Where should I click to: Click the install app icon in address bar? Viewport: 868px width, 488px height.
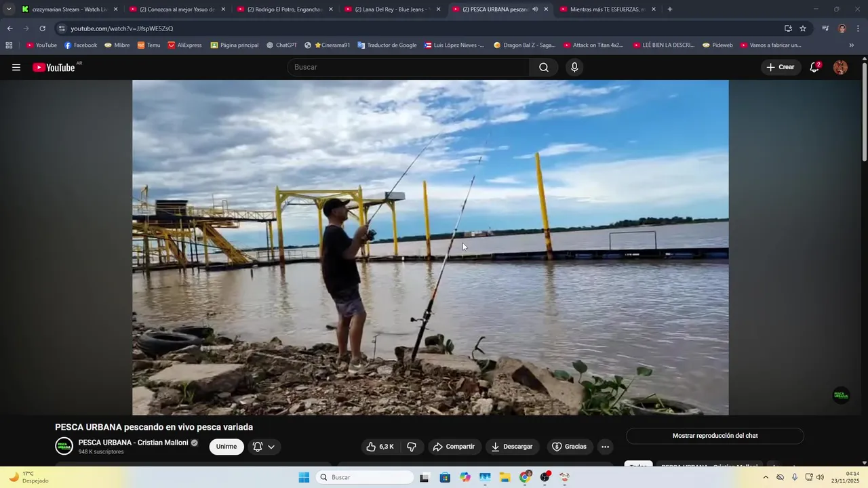[788, 28]
